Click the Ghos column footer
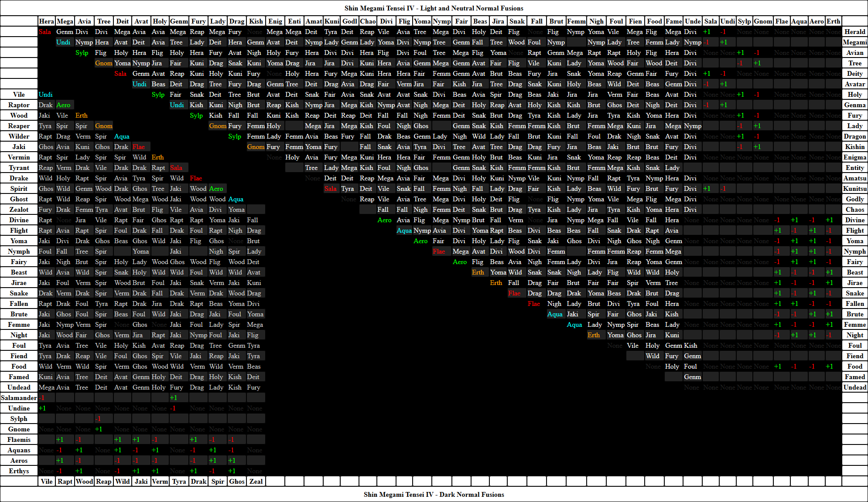The height and width of the screenshot is (502, 868). tap(237, 481)
